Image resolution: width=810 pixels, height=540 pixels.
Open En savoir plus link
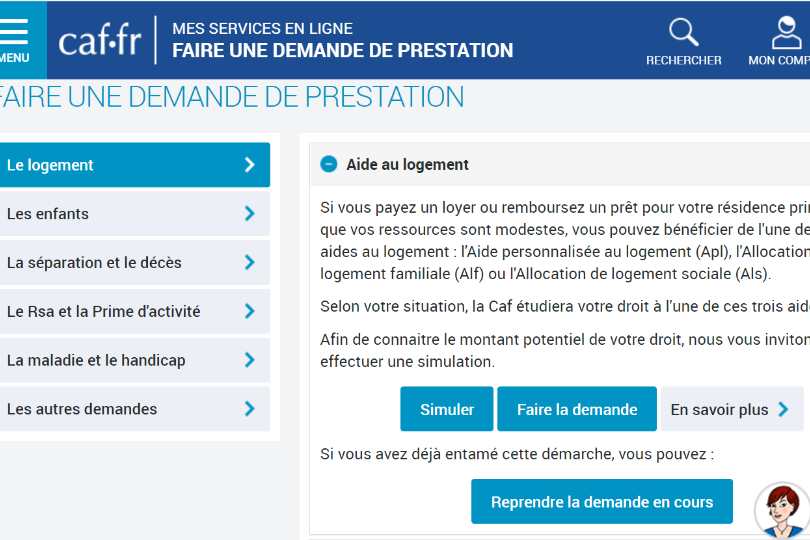click(732, 409)
